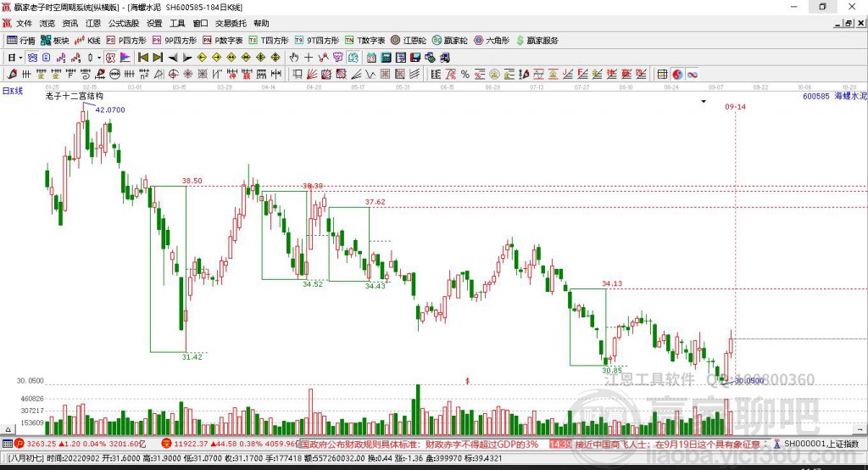Select the Gann fan lines tool
Image resolution: width=868 pixels, height=470 pixels.
click(x=312, y=75)
